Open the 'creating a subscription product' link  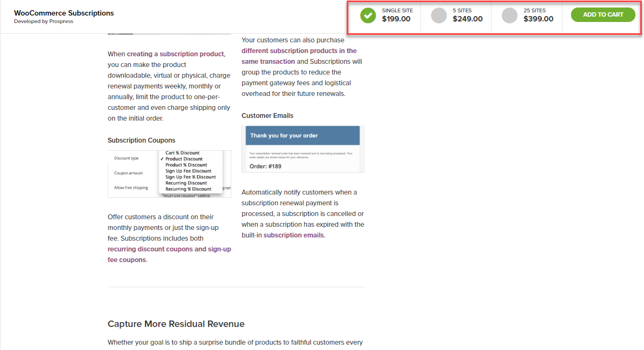pyautogui.click(x=176, y=54)
